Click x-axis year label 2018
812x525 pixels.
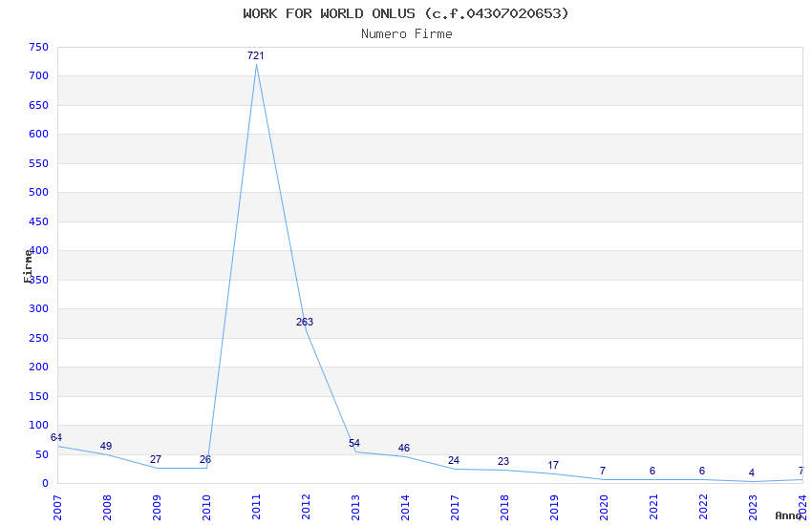click(504, 508)
